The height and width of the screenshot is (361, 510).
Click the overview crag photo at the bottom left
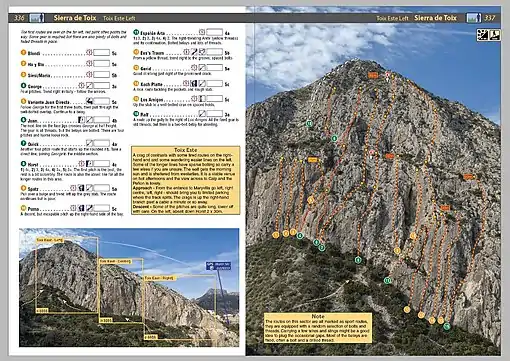tap(129, 287)
